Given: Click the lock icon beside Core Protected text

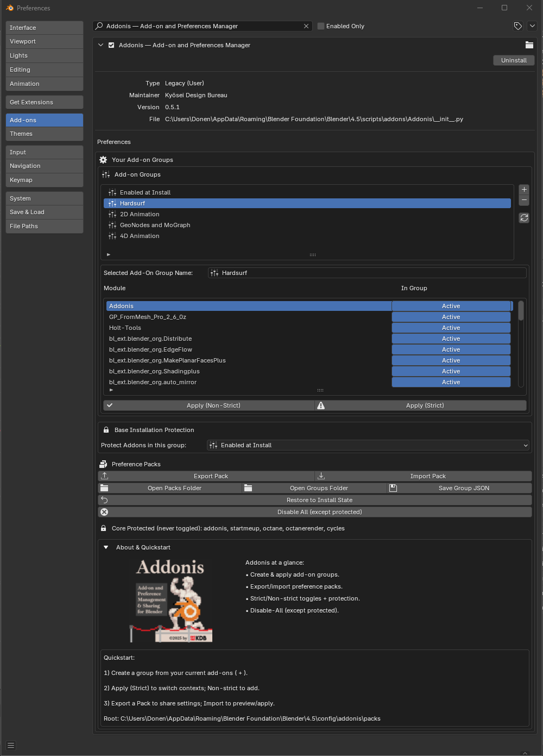Looking at the screenshot, I should [x=103, y=528].
